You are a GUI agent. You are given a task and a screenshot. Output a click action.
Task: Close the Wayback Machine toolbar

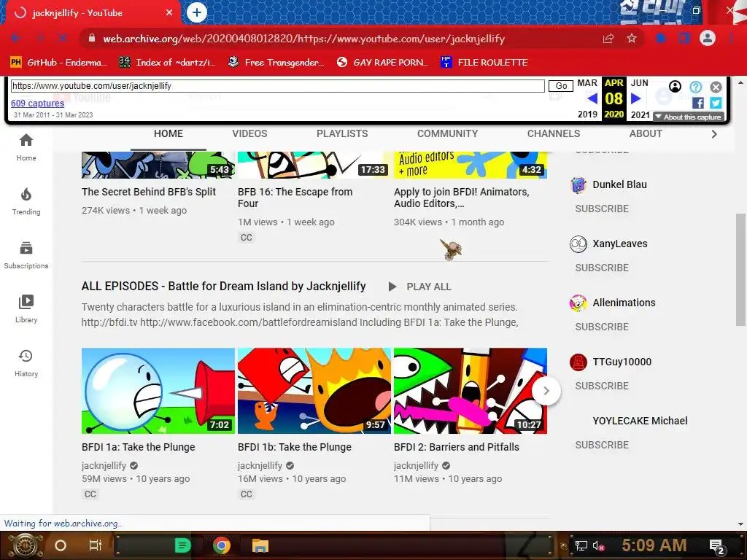[x=716, y=87]
